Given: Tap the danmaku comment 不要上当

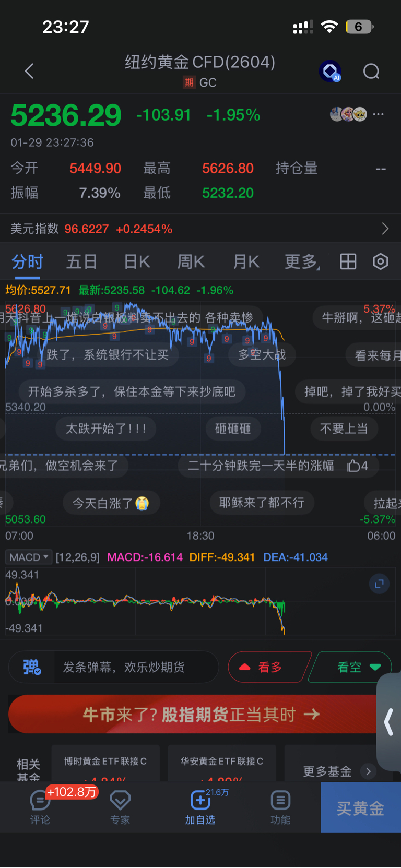Looking at the screenshot, I should point(344,429).
